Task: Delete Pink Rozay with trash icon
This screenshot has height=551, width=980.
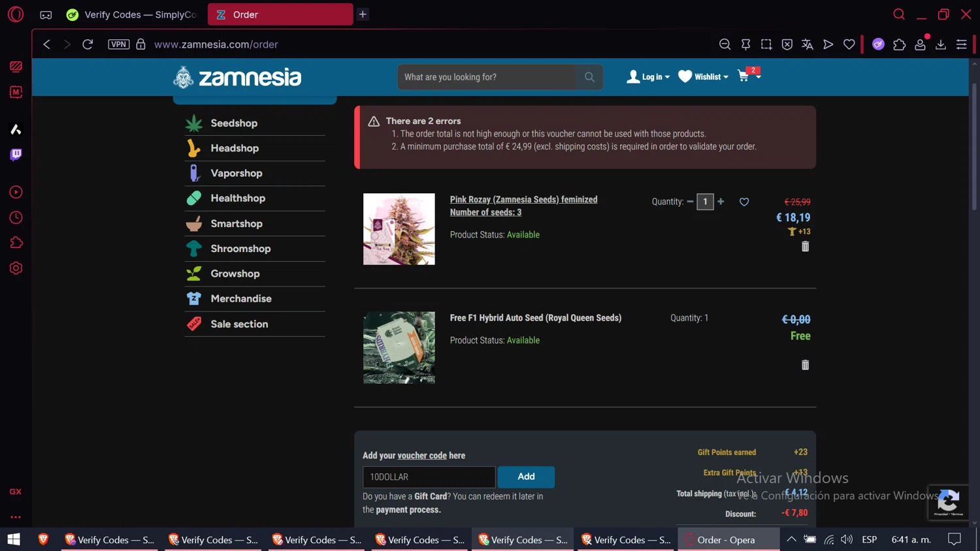Action: coord(805,247)
